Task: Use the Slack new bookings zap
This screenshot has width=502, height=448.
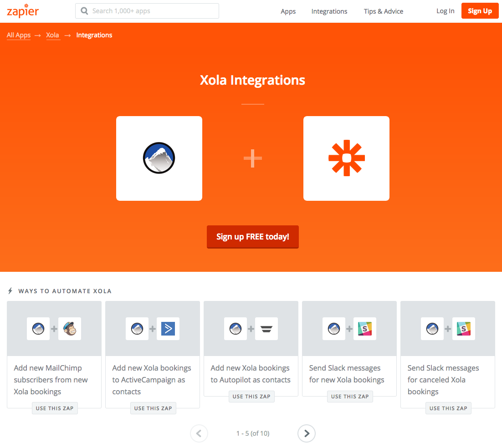Action: (350, 397)
